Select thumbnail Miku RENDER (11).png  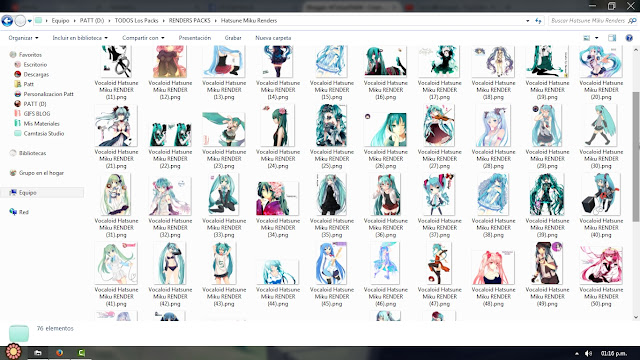(116, 61)
